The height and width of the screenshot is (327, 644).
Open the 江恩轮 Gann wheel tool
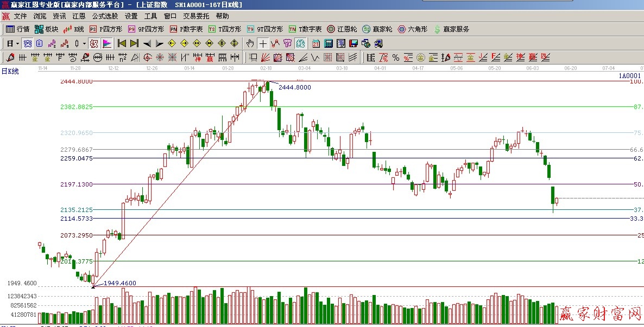click(342, 29)
